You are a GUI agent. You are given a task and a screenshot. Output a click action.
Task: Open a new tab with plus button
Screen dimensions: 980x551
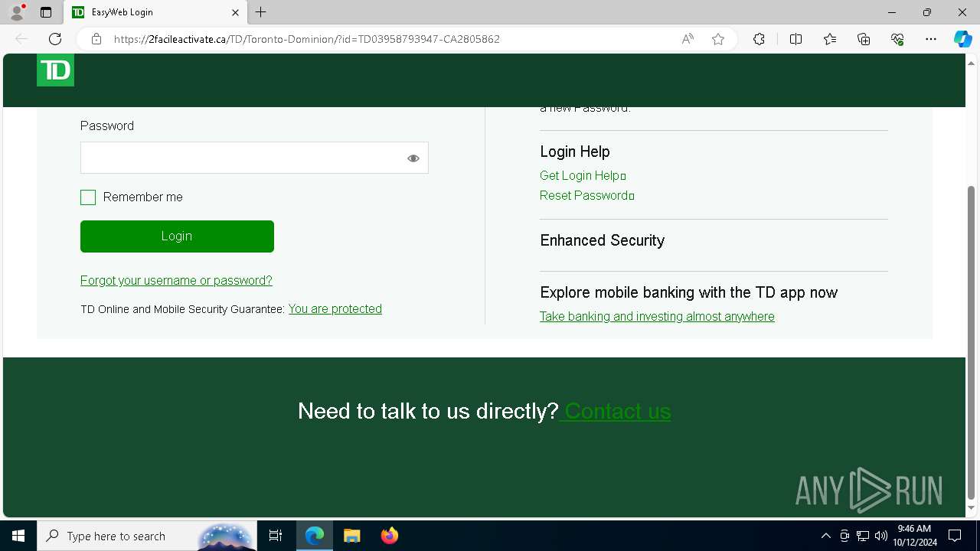point(261,12)
